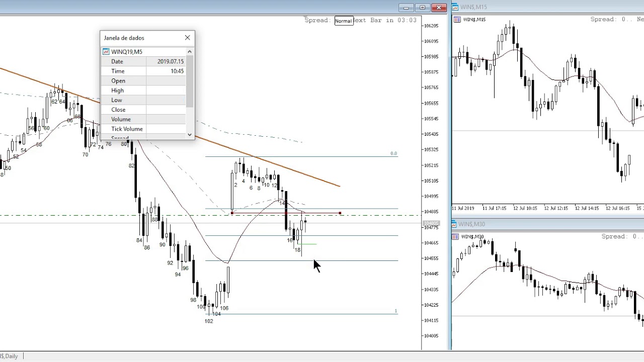The width and height of the screenshot is (644, 362).
Task: Select the Open row in data window
Action: point(143,80)
